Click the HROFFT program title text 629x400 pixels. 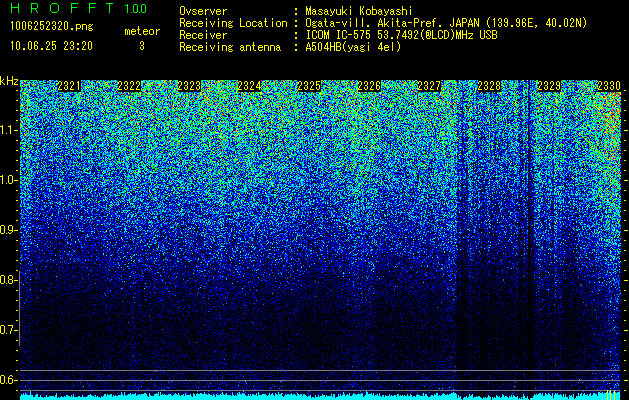[x=63, y=8]
